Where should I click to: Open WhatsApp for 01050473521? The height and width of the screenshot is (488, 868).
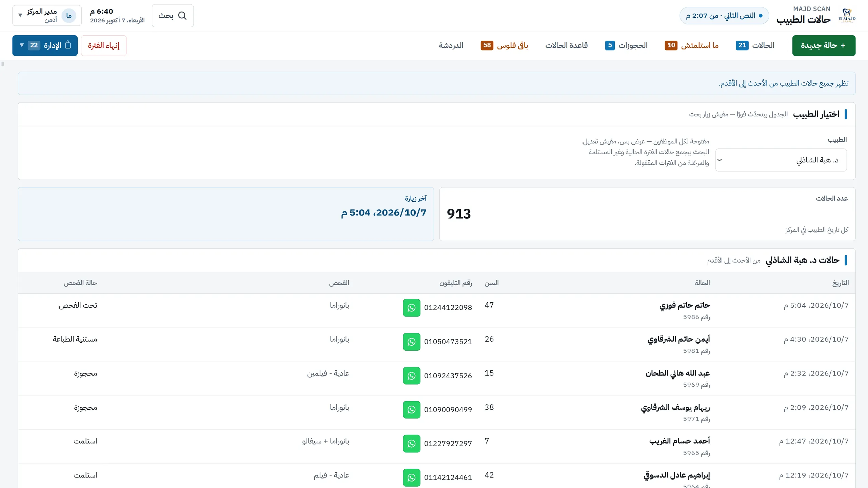tap(411, 342)
